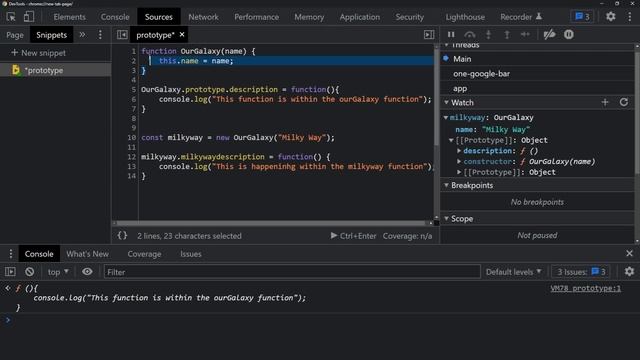Open the Snippets pane more options menu
This screenshot has height=360, width=640.
100,35
